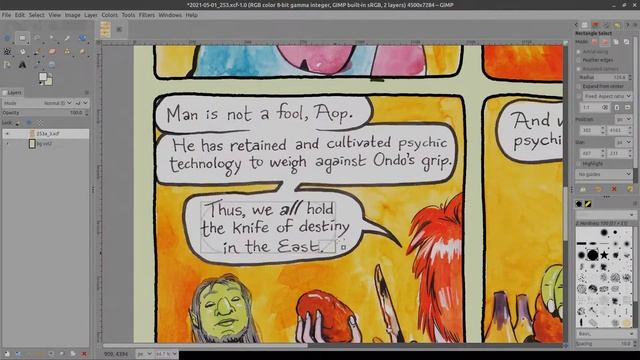Select the Color Picker tool
This screenshot has width=640, height=360.
point(37,64)
